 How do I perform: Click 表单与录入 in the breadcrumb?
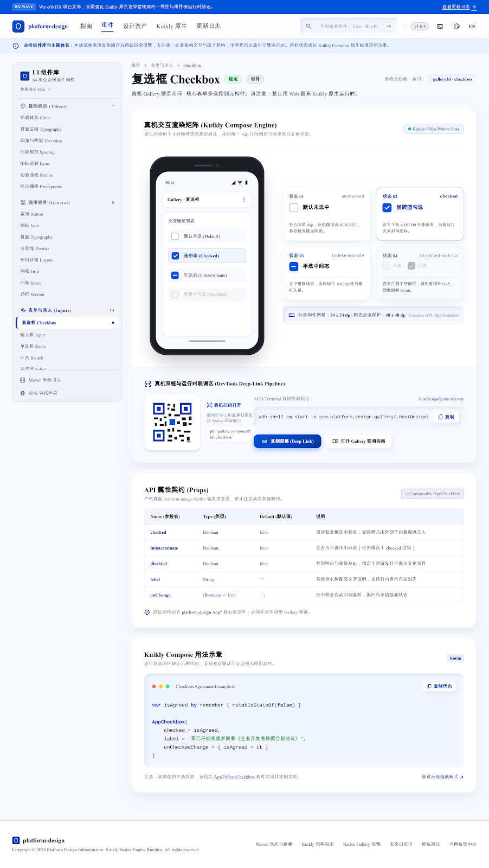coord(162,65)
